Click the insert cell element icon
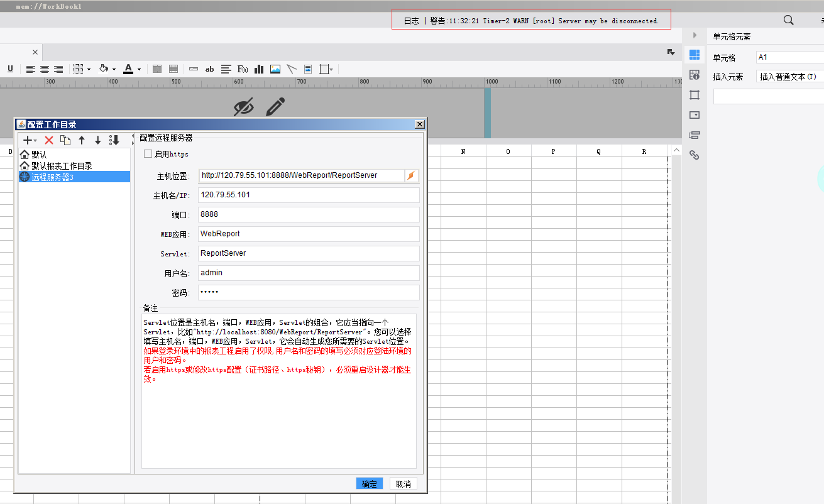This screenshot has width=824, height=504. [x=194, y=69]
